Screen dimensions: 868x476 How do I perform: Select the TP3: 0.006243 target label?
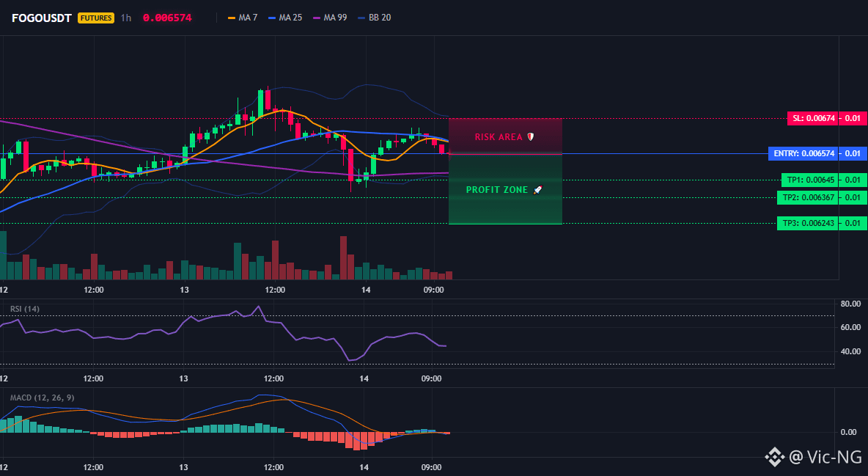click(x=808, y=223)
